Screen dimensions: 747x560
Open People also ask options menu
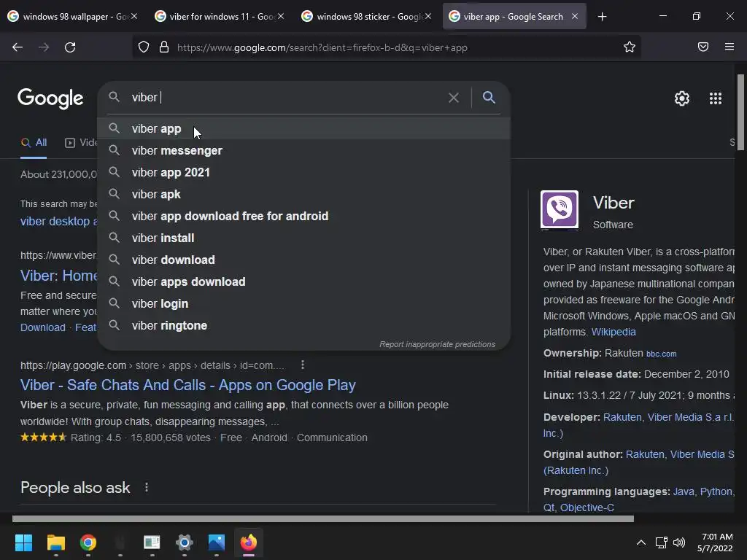click(146, 487)
